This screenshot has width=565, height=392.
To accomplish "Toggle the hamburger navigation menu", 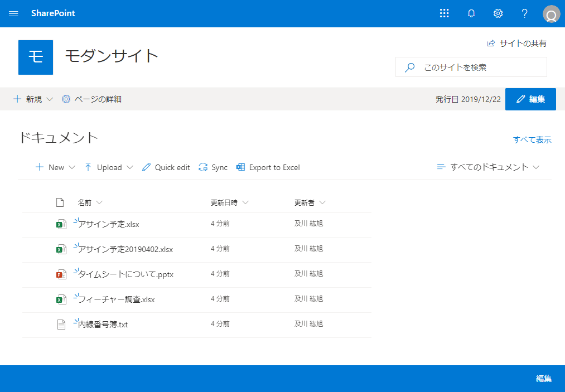I will point(13,13).
